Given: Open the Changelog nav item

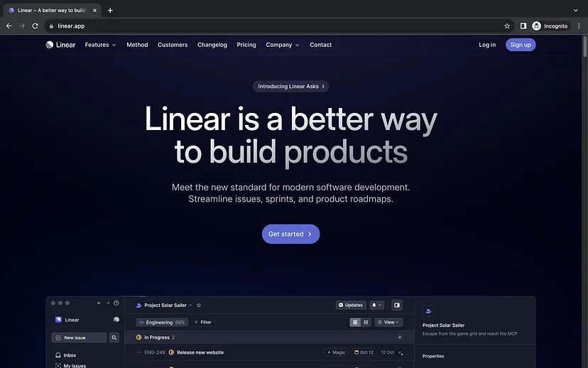Looking at the screenshot, I should pos(212,45).
